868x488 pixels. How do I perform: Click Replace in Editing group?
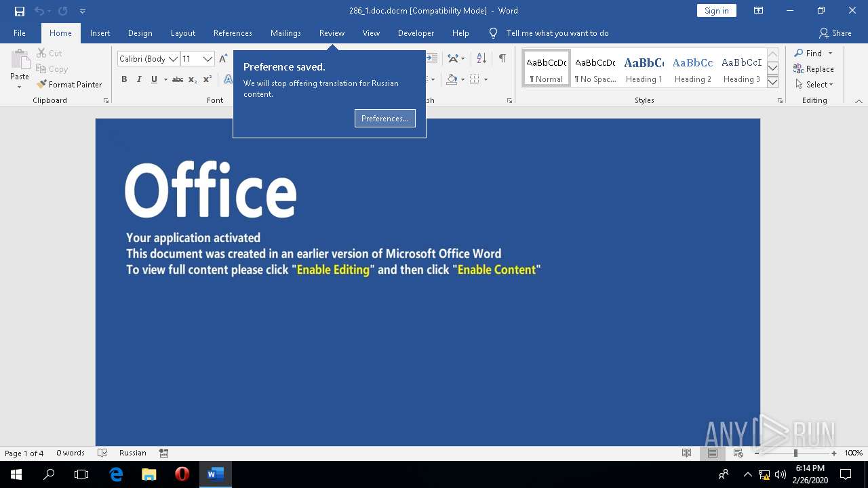813,68
